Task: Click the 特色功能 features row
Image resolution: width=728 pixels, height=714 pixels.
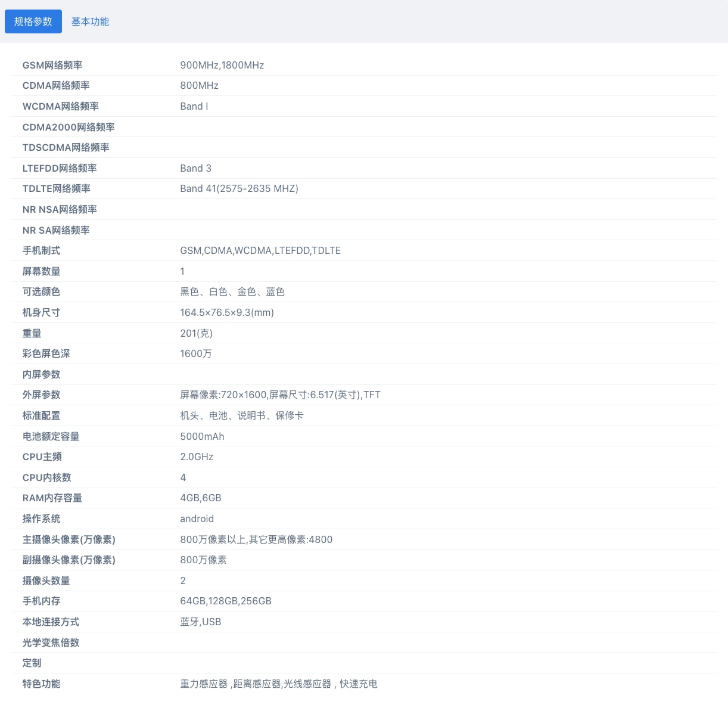Action: (x=41, y=684)
